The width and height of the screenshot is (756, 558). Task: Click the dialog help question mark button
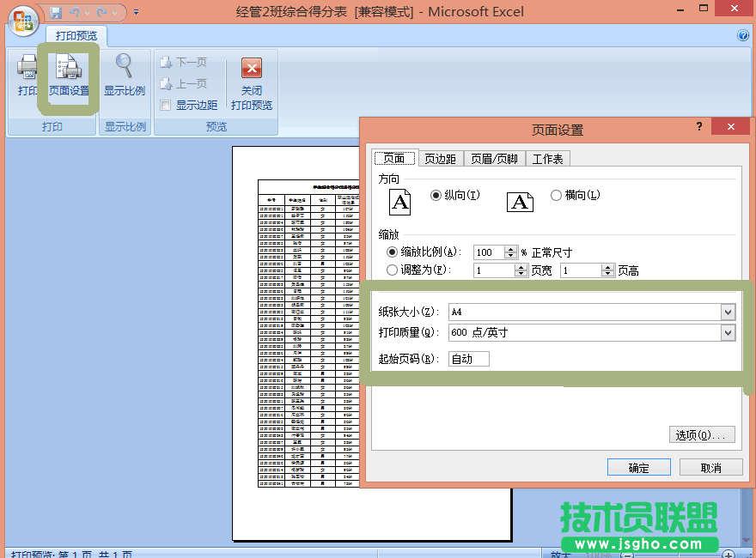coord(698,127)
